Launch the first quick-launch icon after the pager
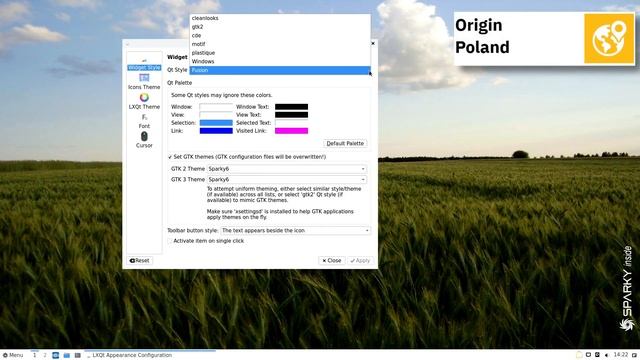This screenshot has width=640, height=360. (56, 356)
